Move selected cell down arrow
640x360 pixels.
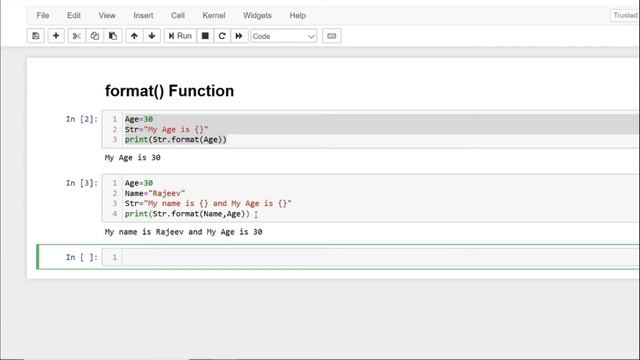[x=152, y=36]
